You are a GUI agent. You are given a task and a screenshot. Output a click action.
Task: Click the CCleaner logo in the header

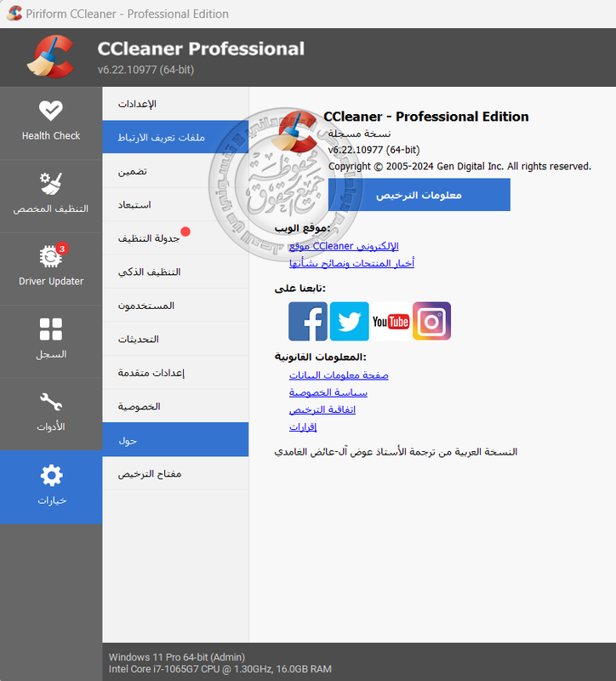(x=51, y=57)
